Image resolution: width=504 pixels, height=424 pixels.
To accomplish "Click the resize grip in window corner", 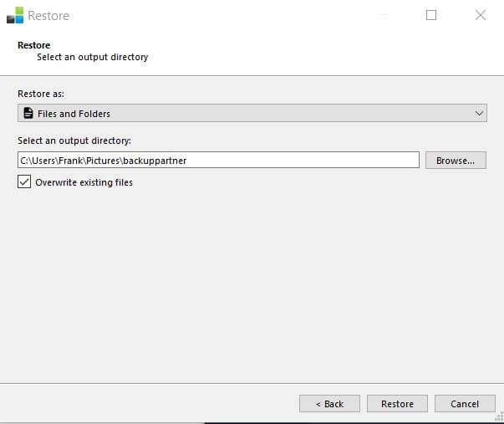I will (499, 416).
